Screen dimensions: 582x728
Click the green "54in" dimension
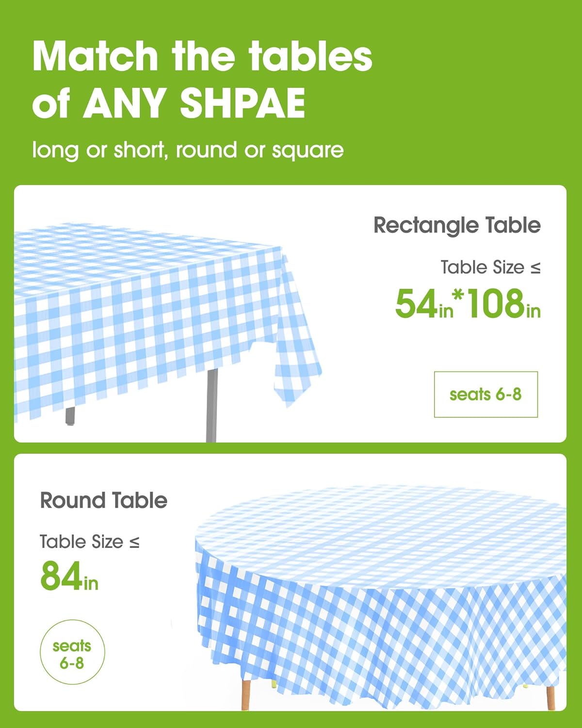[423, 304]
